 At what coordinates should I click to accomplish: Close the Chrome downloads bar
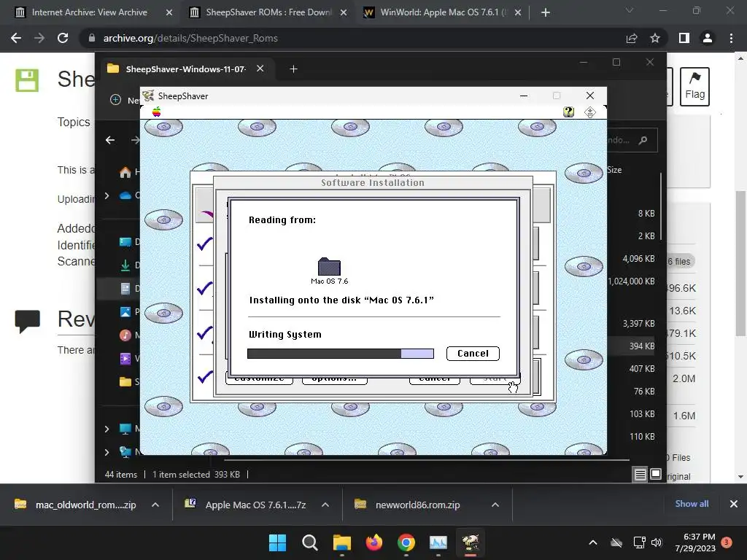click(734, 504)
